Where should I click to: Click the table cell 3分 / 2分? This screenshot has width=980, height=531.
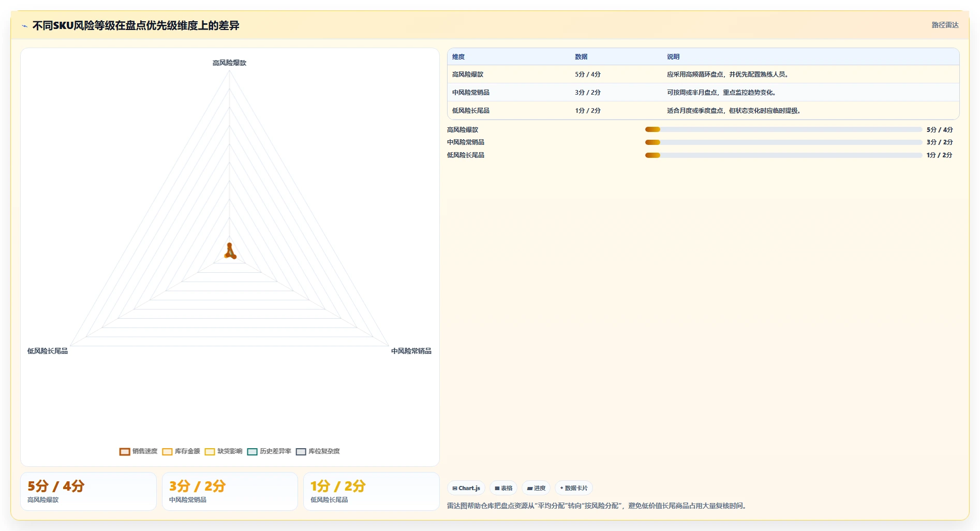point(588,93)
